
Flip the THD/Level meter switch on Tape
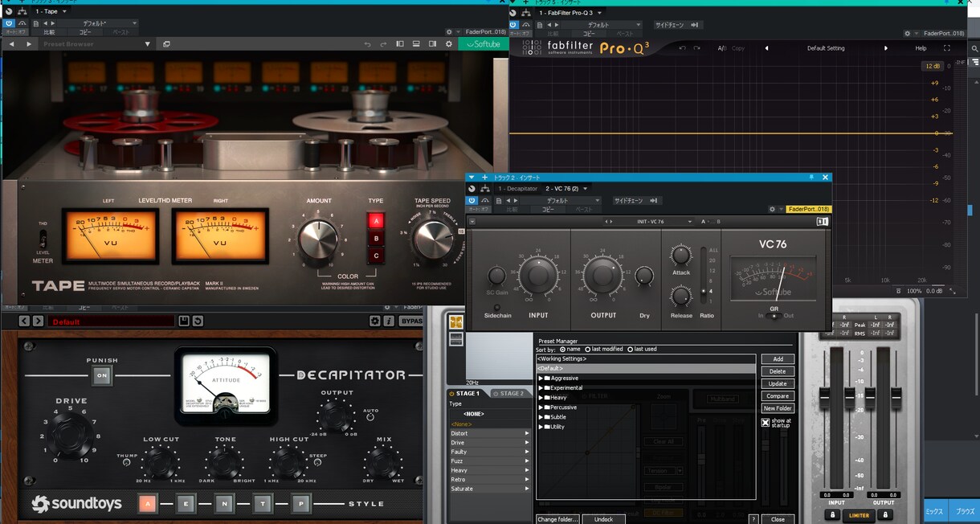click(x=43, y=239)
